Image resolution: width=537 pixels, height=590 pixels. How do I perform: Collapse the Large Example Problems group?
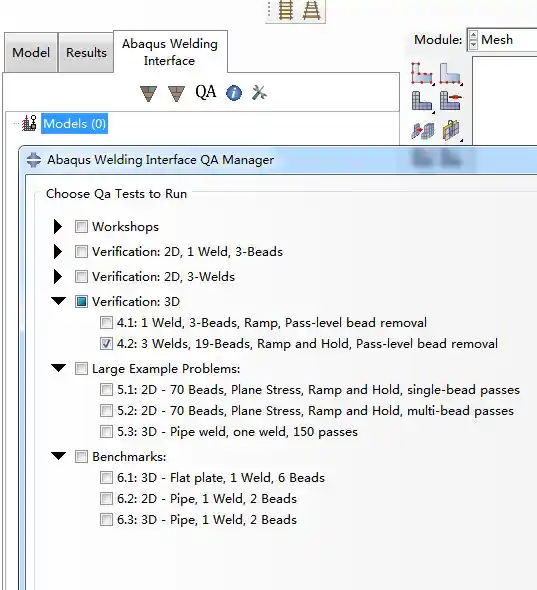point(58,368)
